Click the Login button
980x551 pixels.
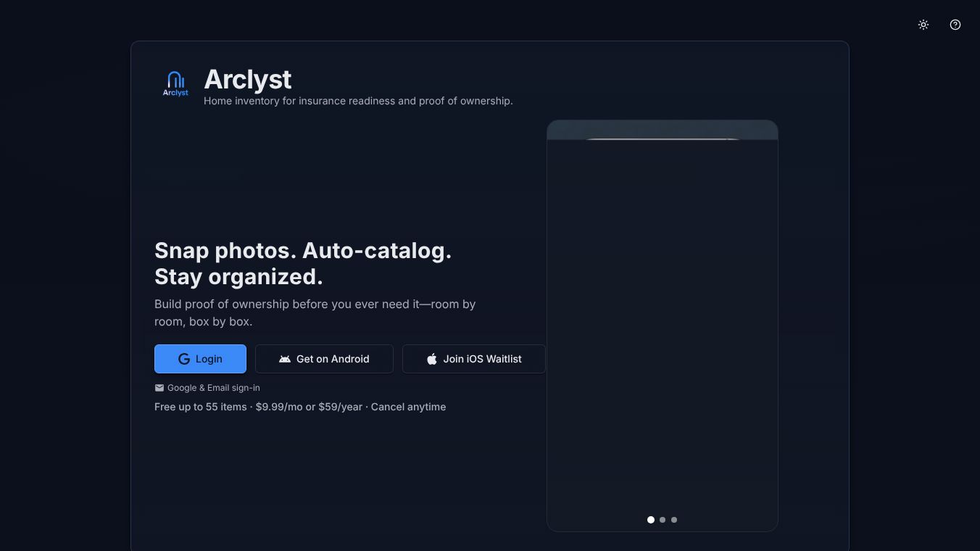(x=200, y=359)
